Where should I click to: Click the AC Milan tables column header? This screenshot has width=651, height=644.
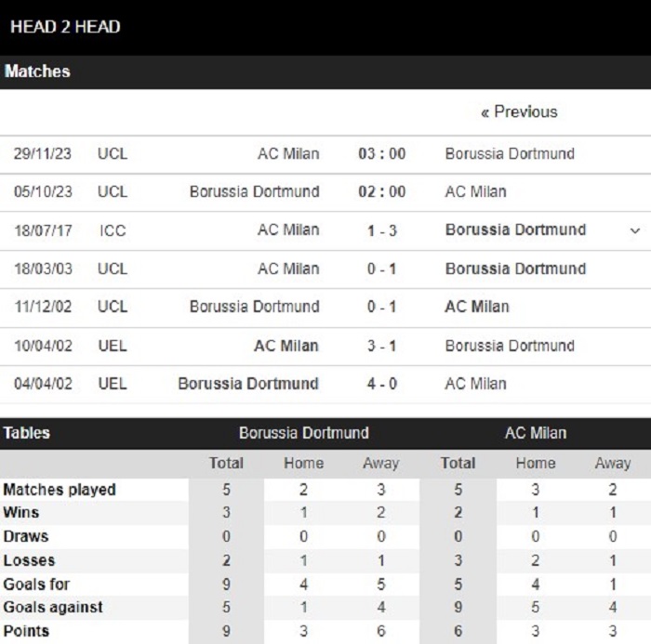pos(535,433)
